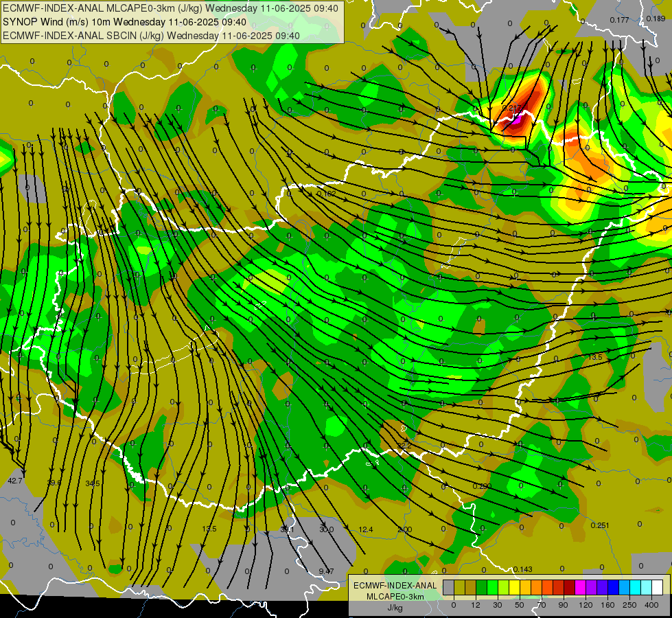
Task: Click the legend scale label 120
Action: click(586, 605)
